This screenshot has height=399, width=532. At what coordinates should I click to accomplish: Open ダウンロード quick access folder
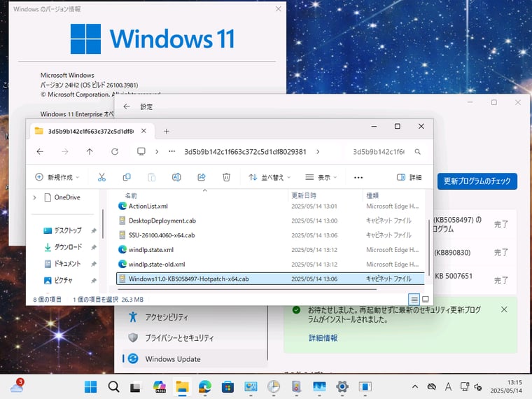click(67, 247)
